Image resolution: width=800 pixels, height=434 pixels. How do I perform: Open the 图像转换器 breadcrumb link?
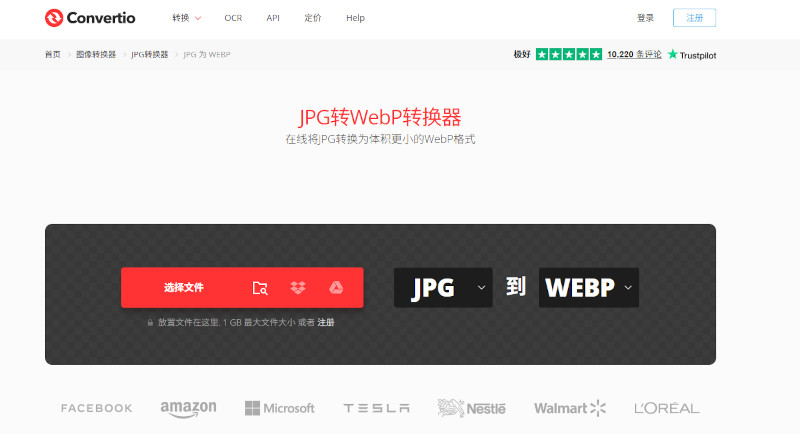(96, 54)
